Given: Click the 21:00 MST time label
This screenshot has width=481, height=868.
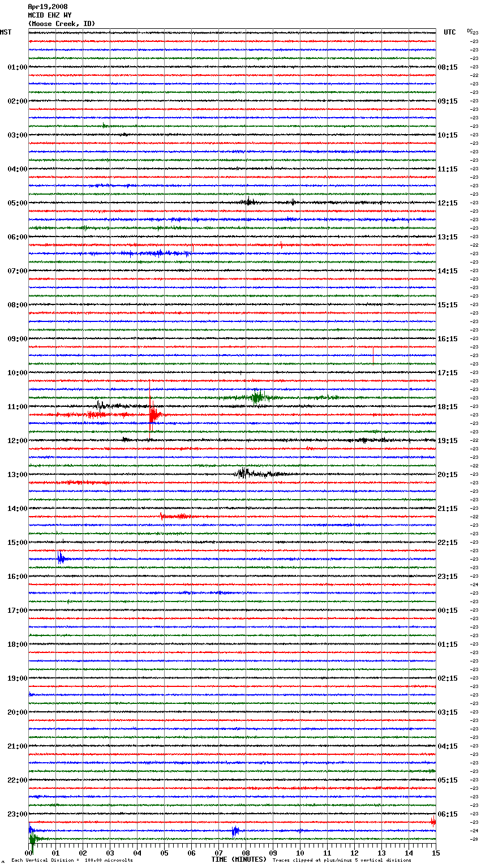Looking at the screenshot, I should point(18,746).
